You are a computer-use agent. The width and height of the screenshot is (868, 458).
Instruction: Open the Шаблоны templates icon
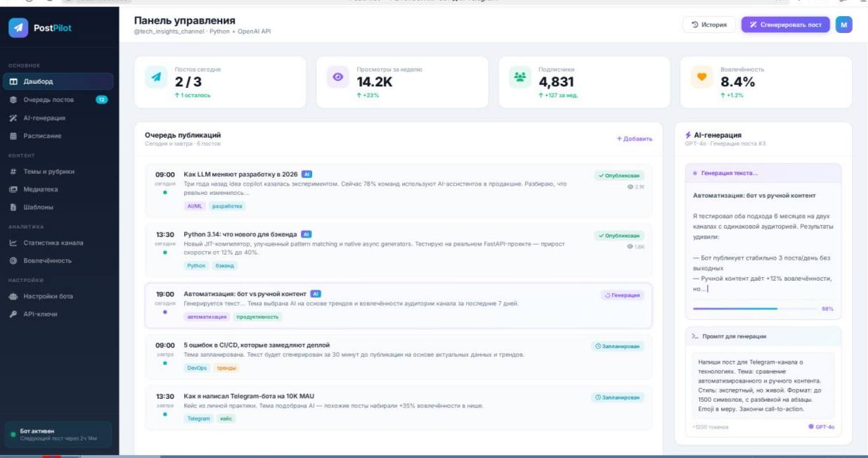pyautogui.click(x=13, y=205)
